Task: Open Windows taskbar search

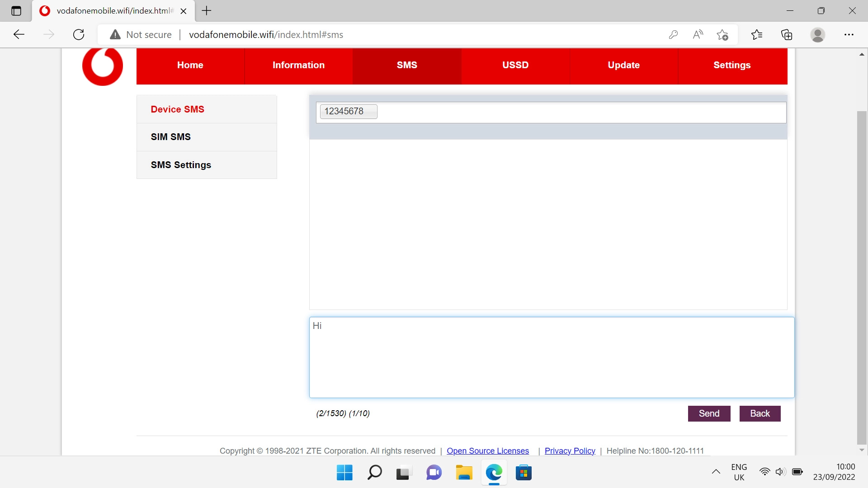Action: 374,473
